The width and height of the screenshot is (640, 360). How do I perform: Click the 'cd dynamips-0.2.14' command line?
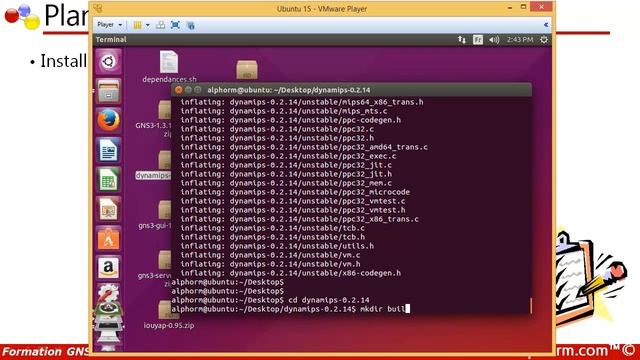point(271,300)
